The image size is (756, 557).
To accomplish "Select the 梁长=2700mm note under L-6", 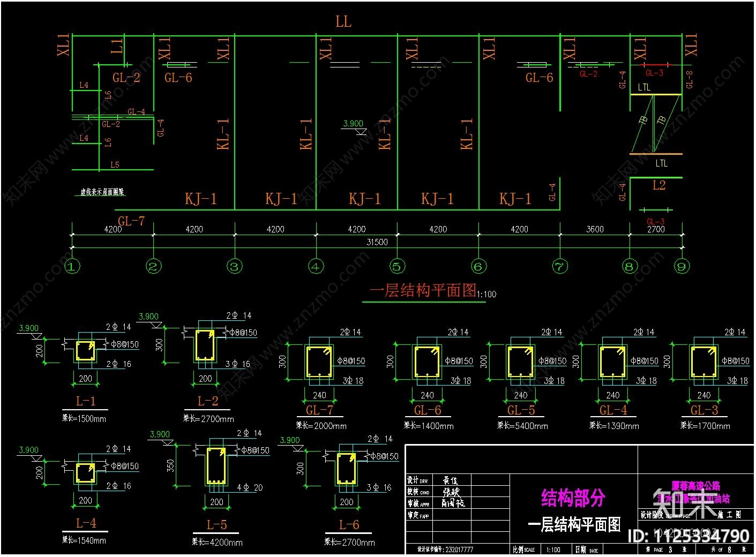I will [x=349, y=543].
